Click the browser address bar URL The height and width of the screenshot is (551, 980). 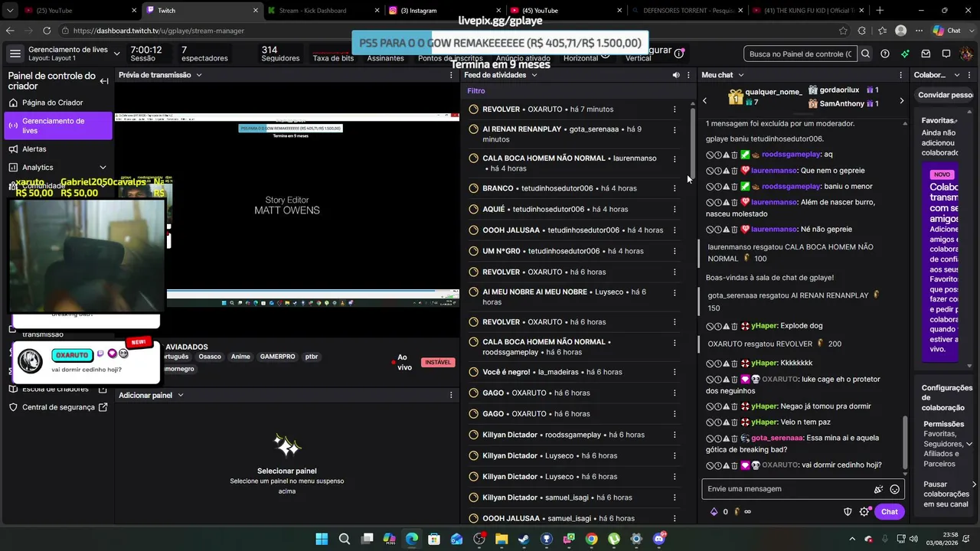159,31
